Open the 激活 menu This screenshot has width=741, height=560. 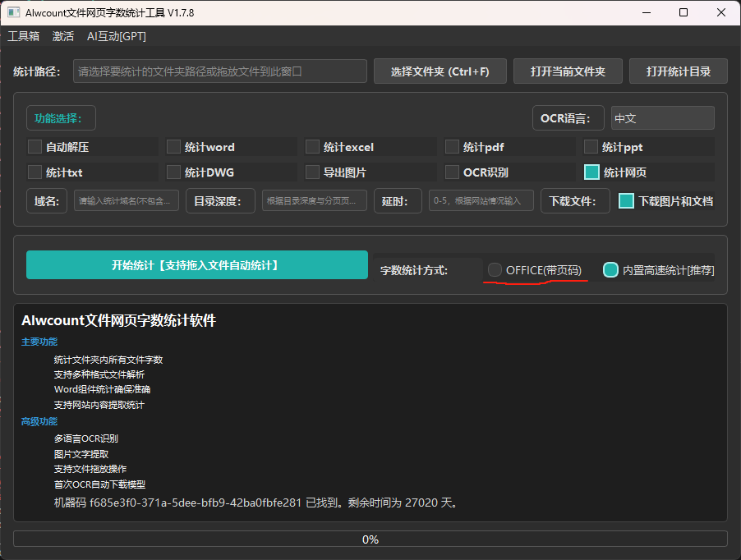tap(63, 36)
